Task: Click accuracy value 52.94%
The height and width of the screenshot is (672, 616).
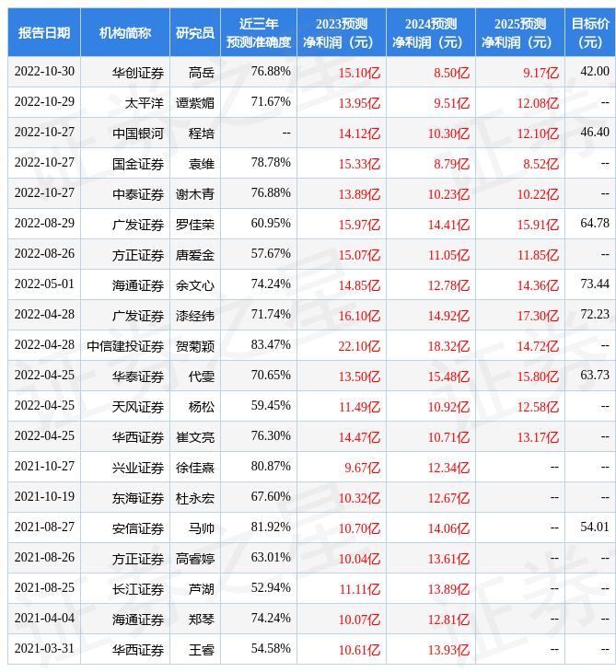Action: (x=271, y=588)
